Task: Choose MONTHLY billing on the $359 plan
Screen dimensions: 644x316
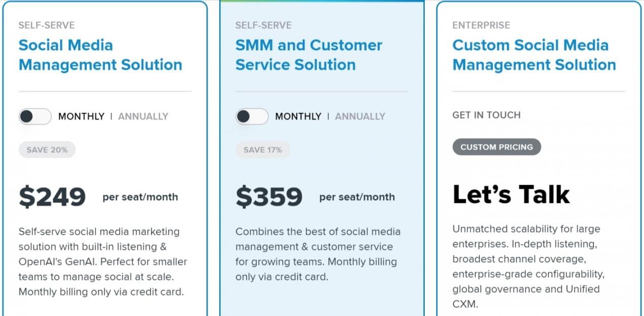Action: click(x=298, y=117)
